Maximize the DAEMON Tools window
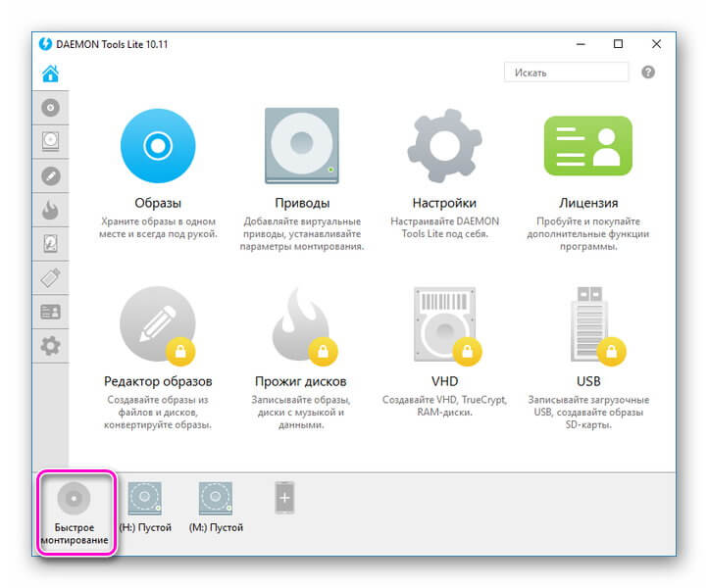 pyautogui.click(x=618, y=44)
